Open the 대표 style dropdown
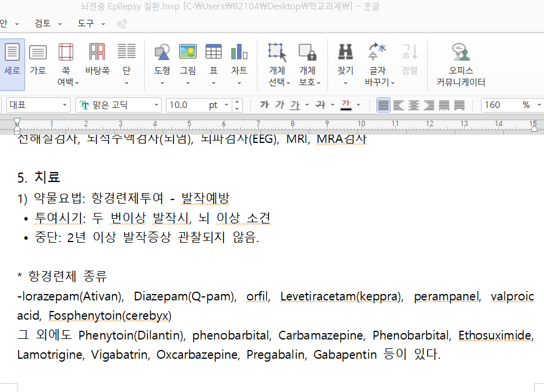This screenshot has height=392, width=544. pyautogui.click(x=65, y=105)
